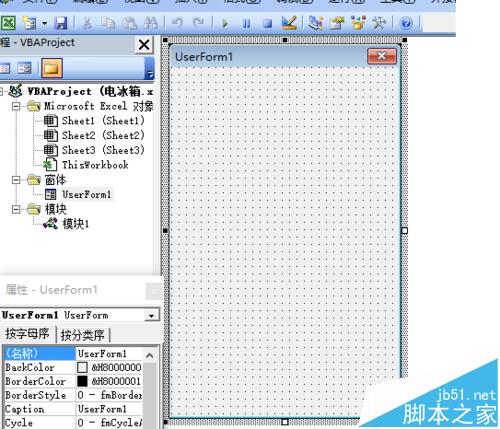Collapse the Microsoft Excel 对象 folder
Screen dimensions: 500x429
tap(16, 106)
